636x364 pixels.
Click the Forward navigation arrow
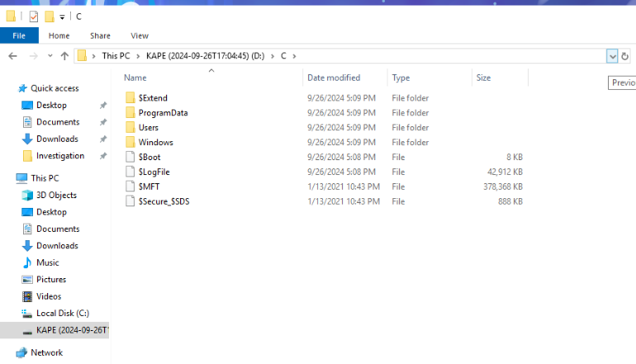click(34, 56)
